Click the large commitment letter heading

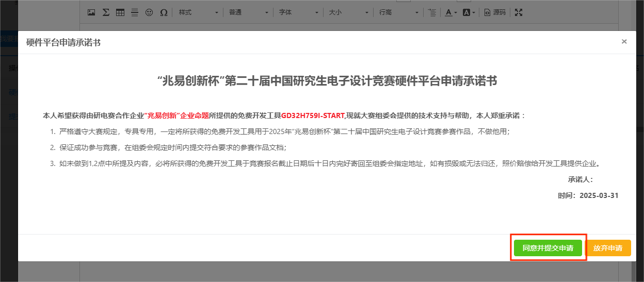(327, 80)
